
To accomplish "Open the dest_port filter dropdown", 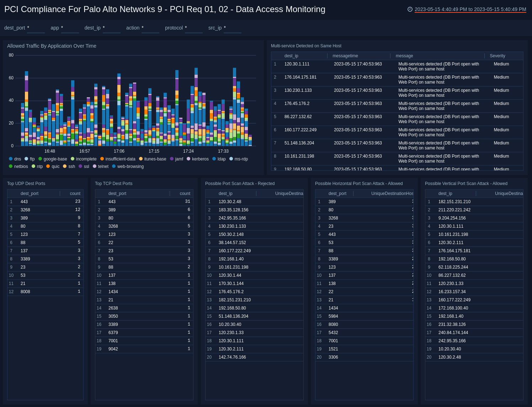I will (36, 28).
